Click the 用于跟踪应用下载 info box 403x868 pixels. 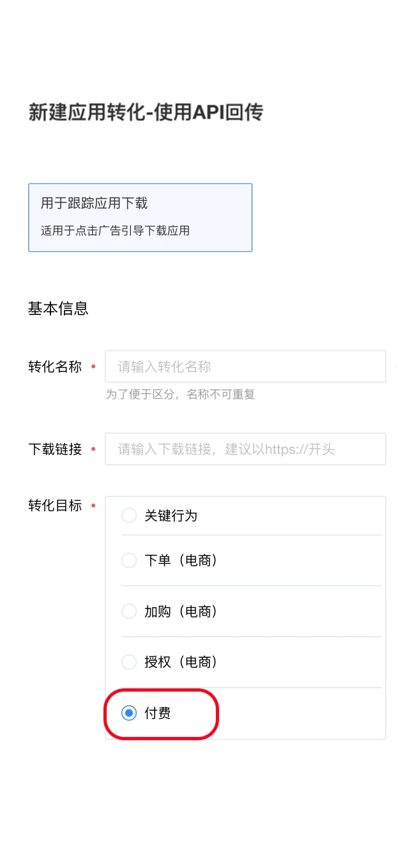pos(140,217)
